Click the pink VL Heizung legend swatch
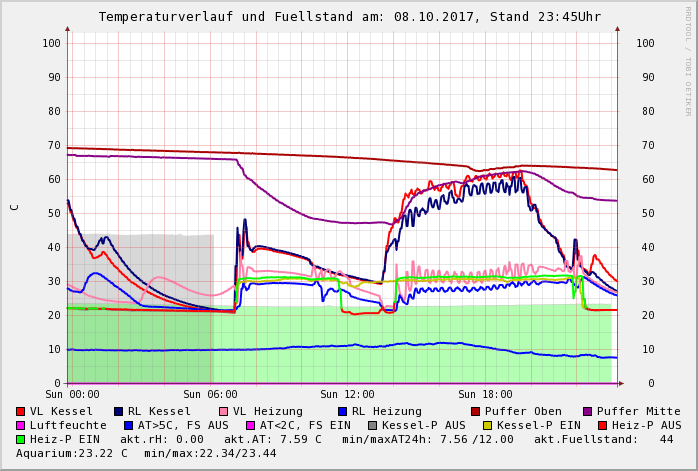 pos(224,411)
